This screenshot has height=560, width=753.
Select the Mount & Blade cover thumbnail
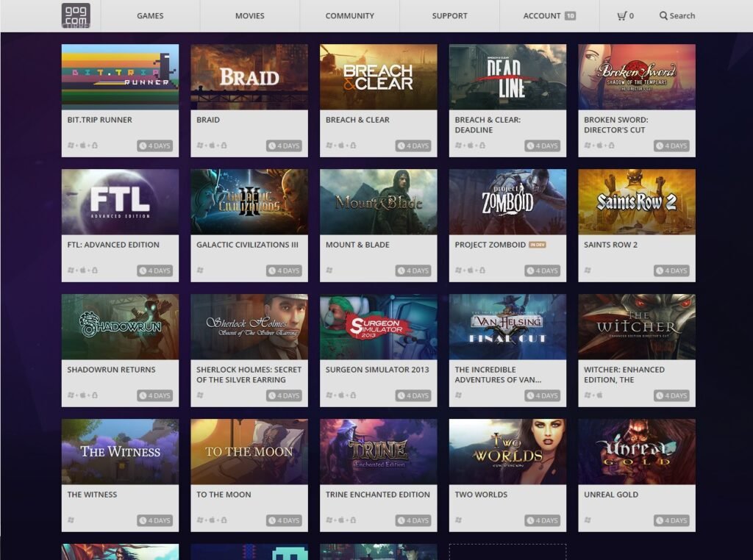pos(378,202)
